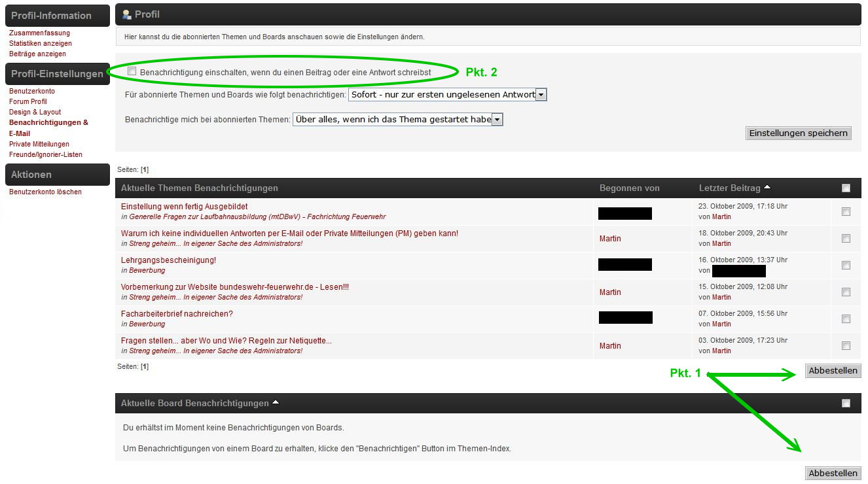Sort by the Begonnen von column header
Image resolution: width=868 pixels, height=484 pixels.
pyautogui.click(x=629, y=188)
